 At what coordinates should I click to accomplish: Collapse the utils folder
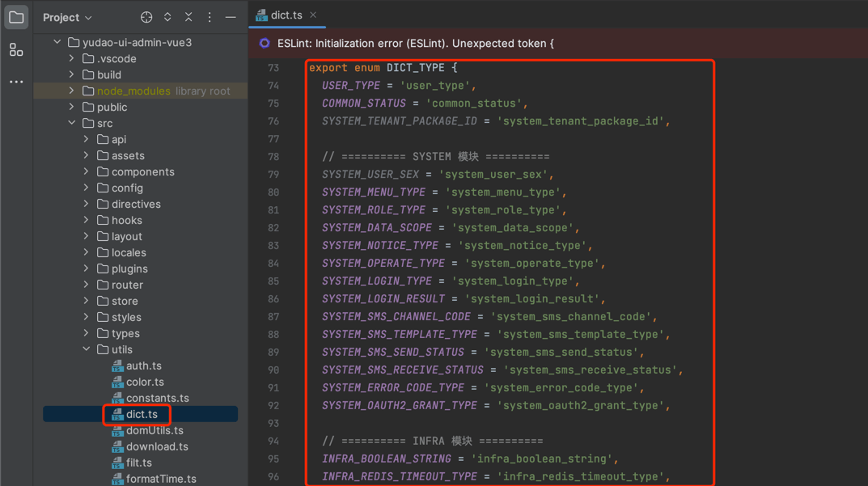click(87, 349)
